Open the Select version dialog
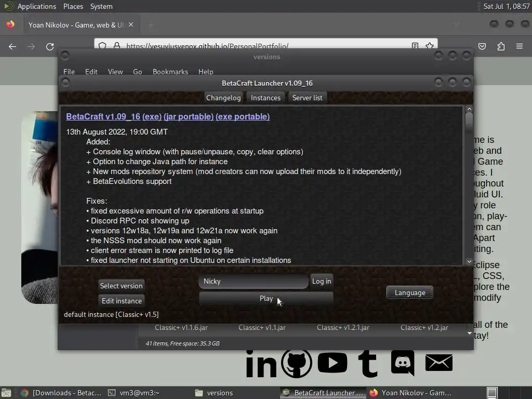The height and width of the screenshot is (399, 532). (x=121, y=286)
